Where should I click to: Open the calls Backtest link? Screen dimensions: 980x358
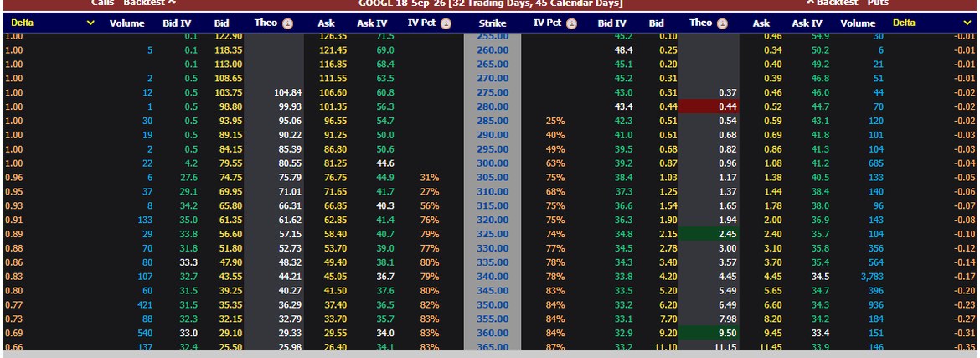[x=150, y=3]
